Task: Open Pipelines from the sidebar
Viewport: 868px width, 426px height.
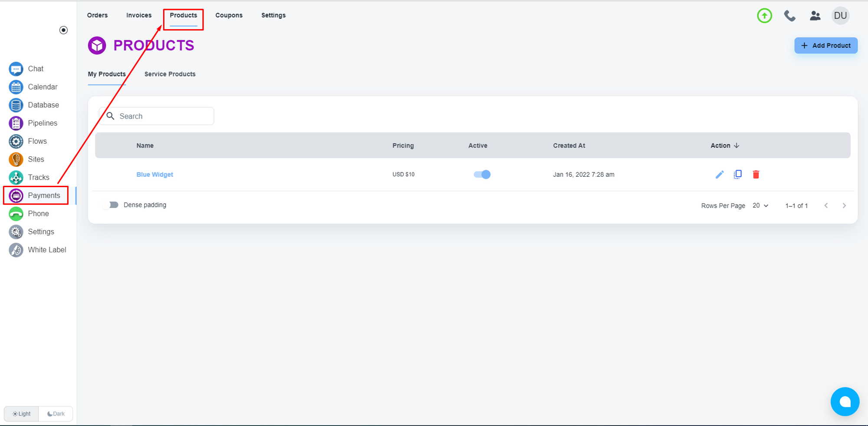Action: pyautogui.click(x=42, y=123)
